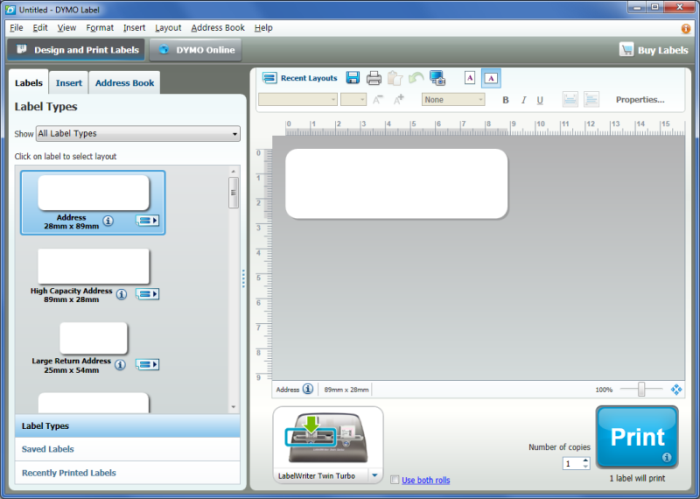Click the Save floppy disk icon

click(x=353, y=78)
